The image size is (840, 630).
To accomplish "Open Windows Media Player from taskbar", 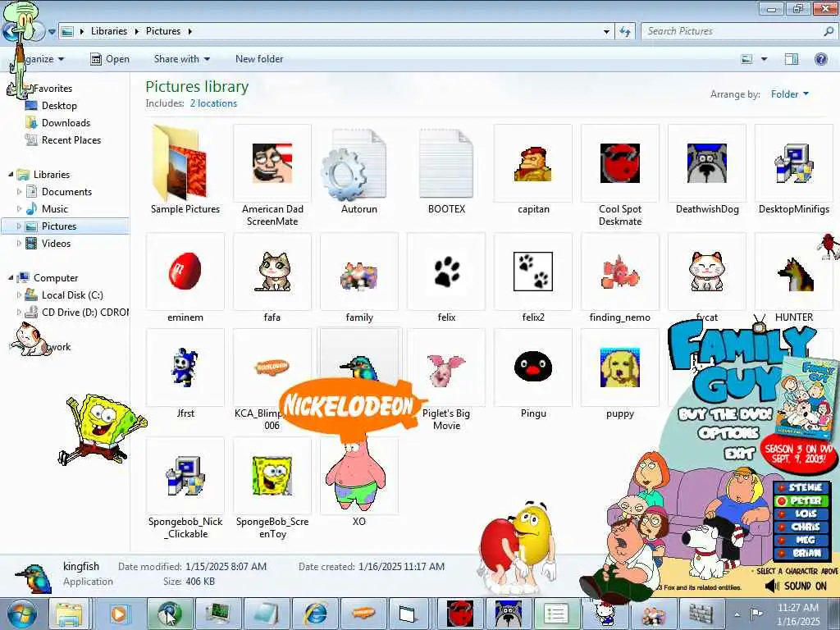I will tap(120, 614).
